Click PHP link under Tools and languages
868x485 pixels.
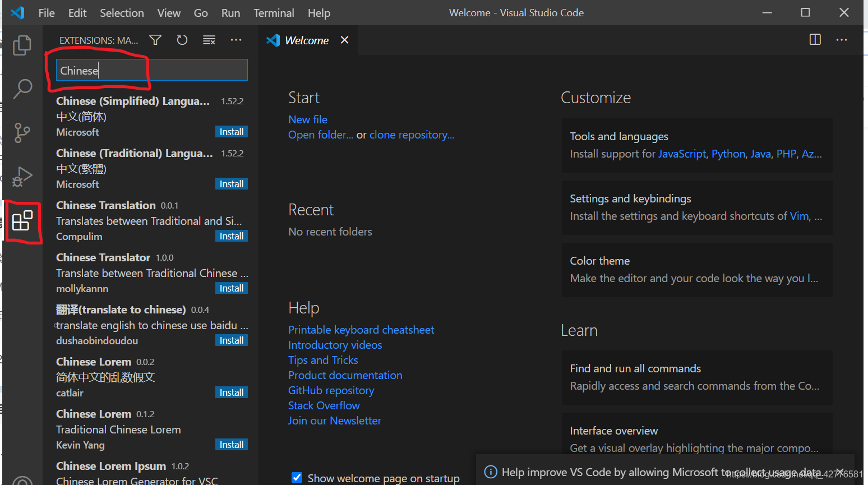786,154
